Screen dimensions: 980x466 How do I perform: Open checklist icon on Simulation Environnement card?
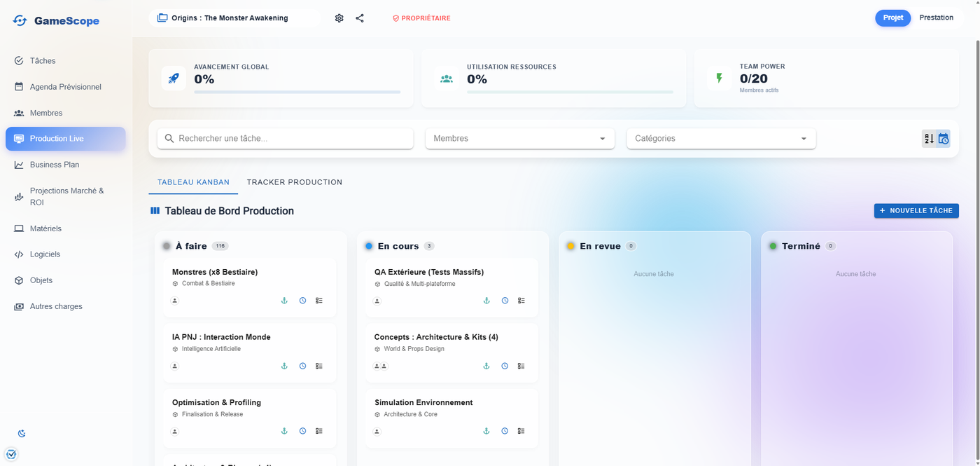click(521, 431)
